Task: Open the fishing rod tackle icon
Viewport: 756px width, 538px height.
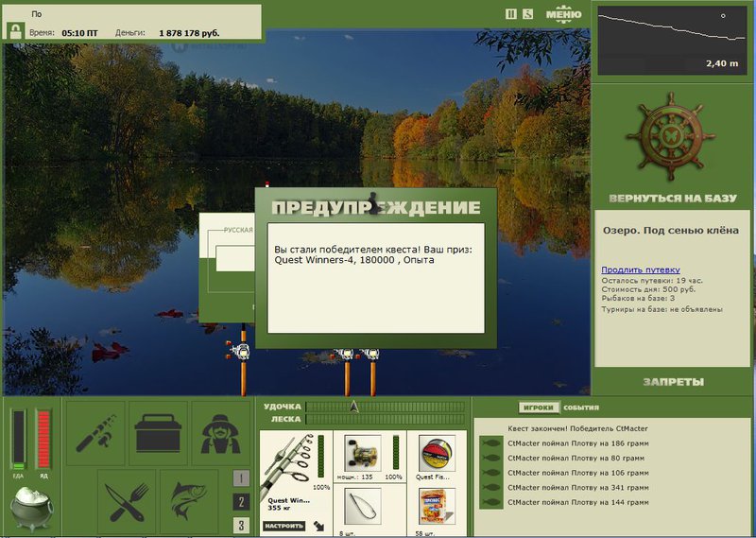Action: (96, 433)
